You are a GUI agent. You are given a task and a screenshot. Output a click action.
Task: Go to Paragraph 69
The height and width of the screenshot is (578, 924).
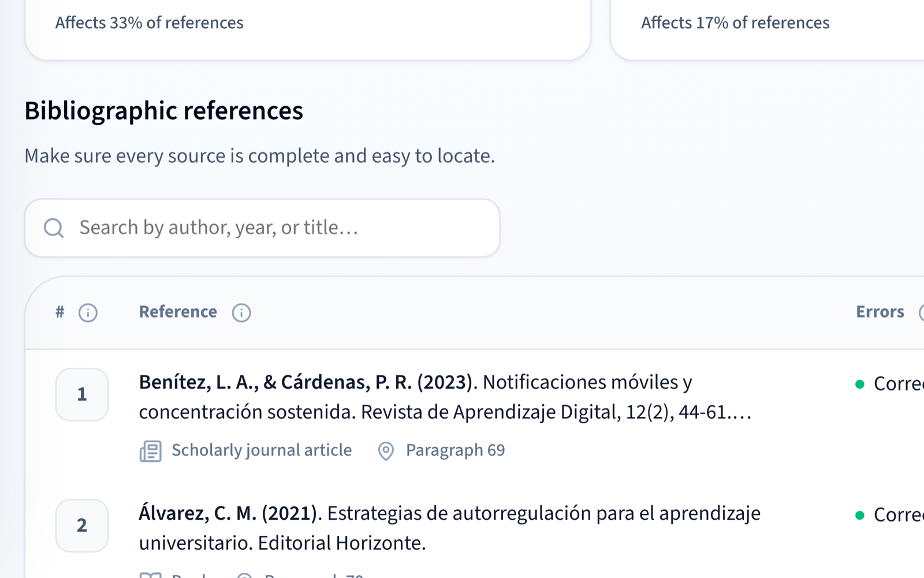(455, 450)
